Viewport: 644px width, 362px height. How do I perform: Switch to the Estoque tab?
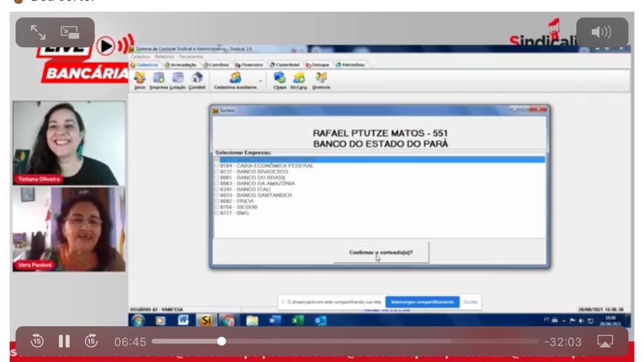(x=318, y=65)
